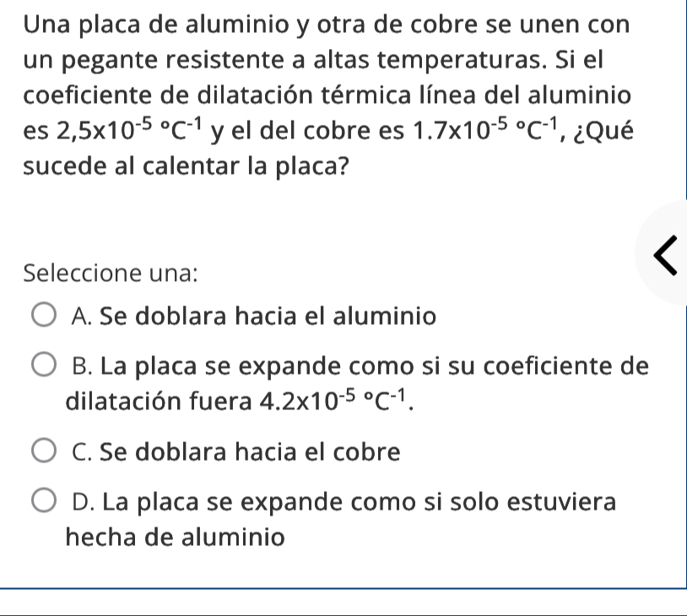Click the line 'coeficiente de dilatación térmica línea del aluminio'

327,95
